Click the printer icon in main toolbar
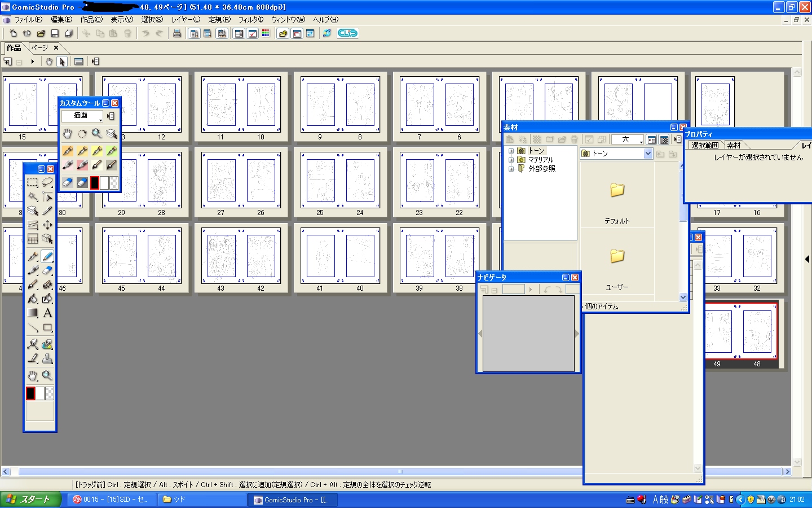This screenshot has height=508, width=812. [x=177, y=33]
